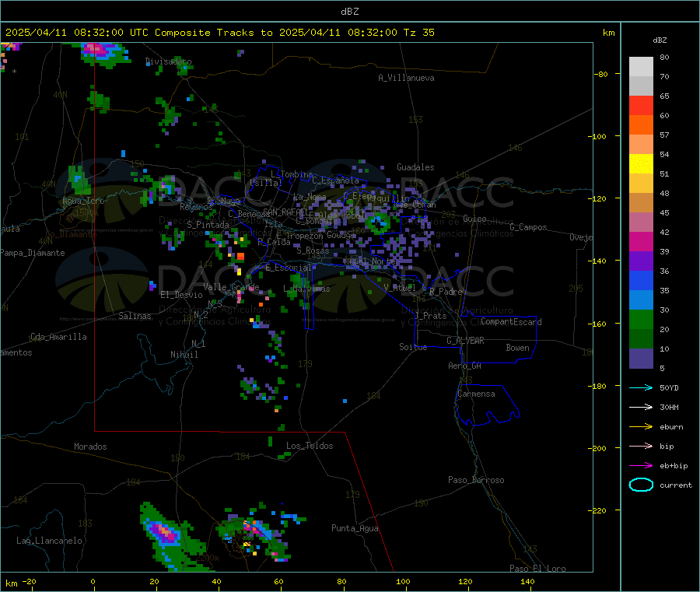
Task: Click the orange high-reflectivity cell near R_Caida
Action: click(x=240, y=256)
